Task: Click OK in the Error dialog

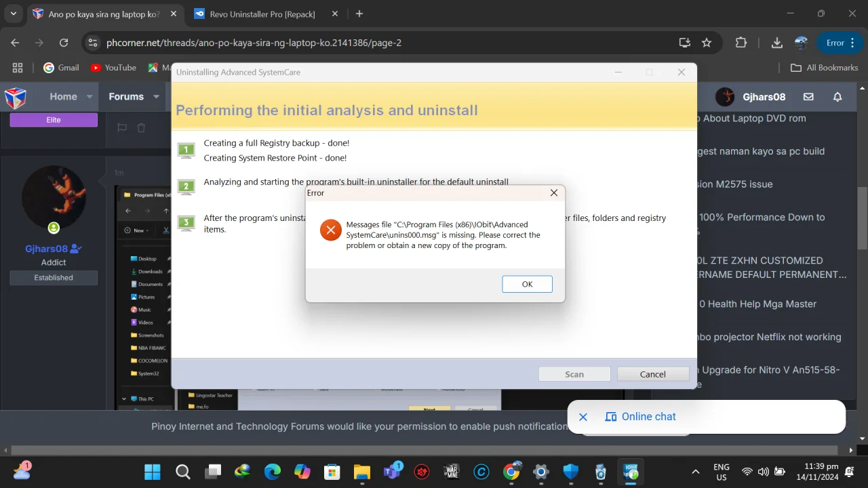Action: (527, 284)
